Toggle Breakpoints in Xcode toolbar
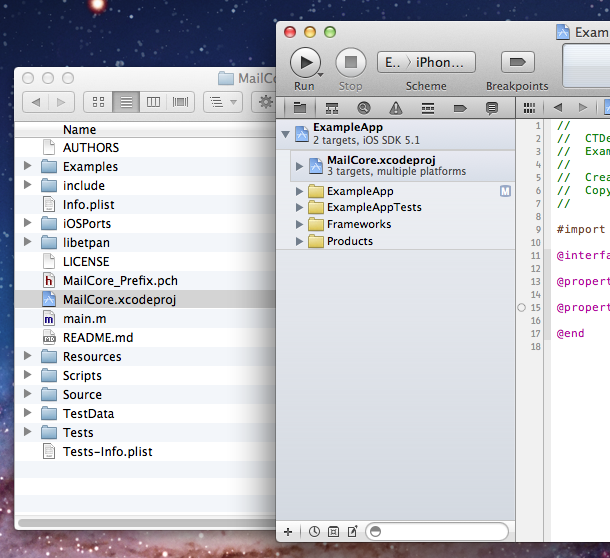 pyautogui.click(x=517, y=62)
